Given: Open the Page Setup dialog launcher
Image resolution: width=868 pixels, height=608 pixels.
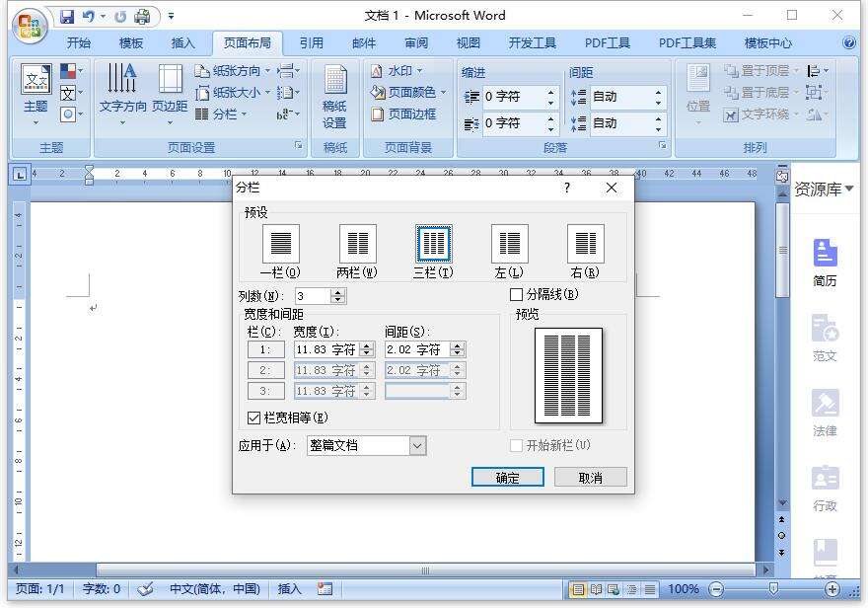Looking at the screenshot, I should [298, 145].
